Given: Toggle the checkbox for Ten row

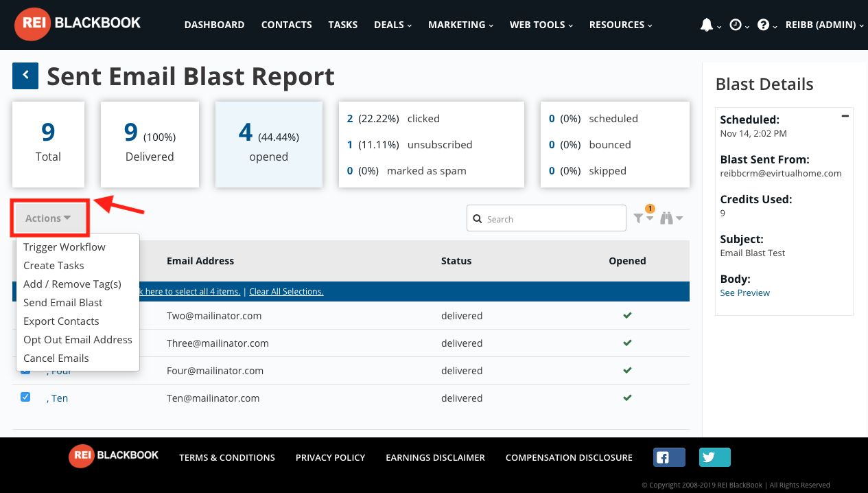Looking at the screenshot, I should [25, 397].
